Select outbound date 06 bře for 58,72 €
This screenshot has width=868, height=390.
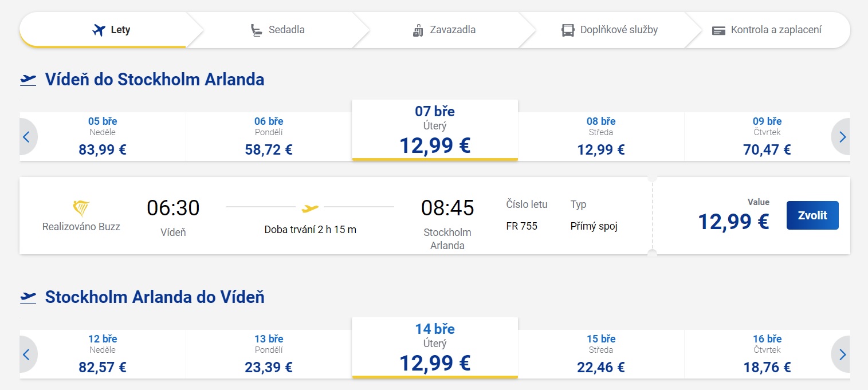269,136
